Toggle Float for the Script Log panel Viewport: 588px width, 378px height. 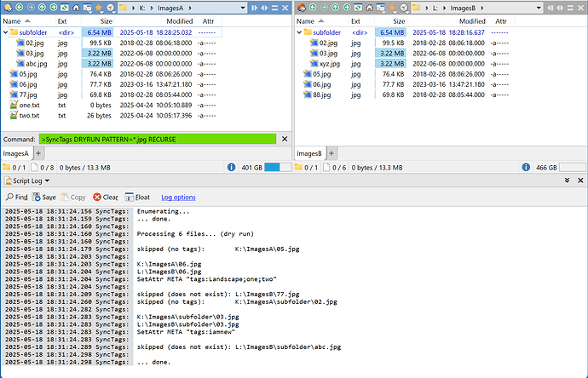click(137, 197)
